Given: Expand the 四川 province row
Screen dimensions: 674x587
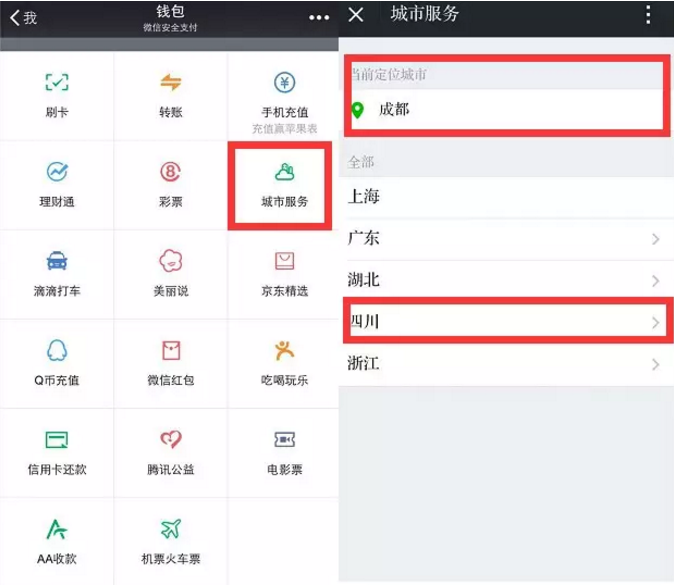Looking at the screenshot, I should click(506, 322).
